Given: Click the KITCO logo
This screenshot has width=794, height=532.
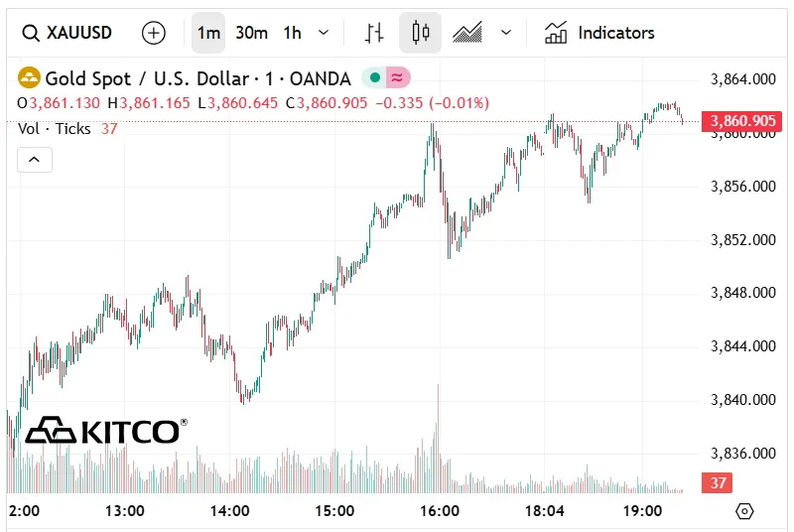Looking at the screenshot, I should [104, 431].
